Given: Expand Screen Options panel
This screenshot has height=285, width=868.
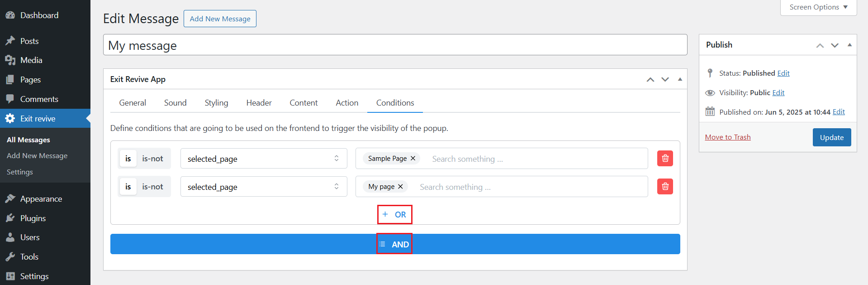Looking at the screenshot, I should (x=818, y=7).
